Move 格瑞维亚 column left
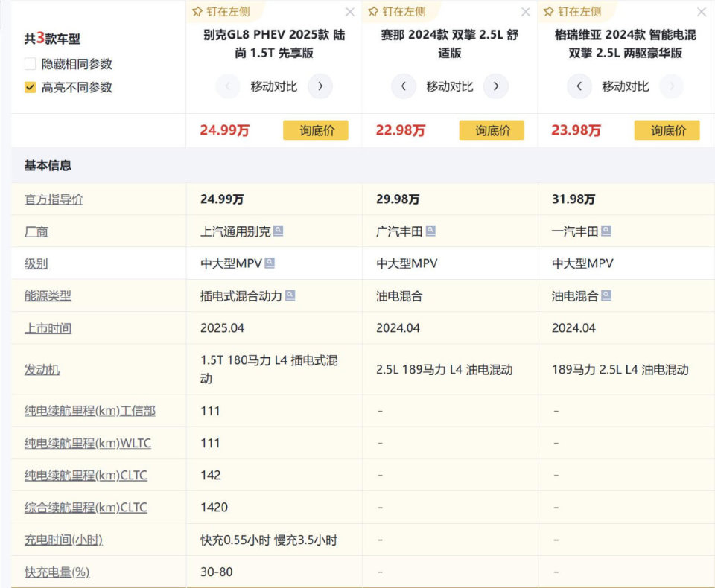 click(579, 86)
